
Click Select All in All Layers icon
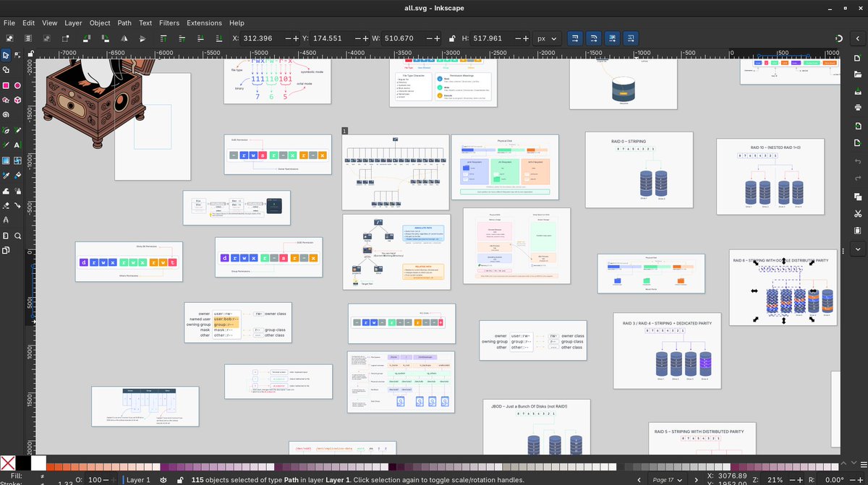pyautogui.click(x=29, y=38)
